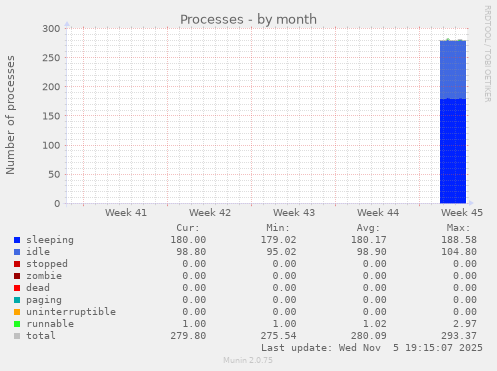Click the 'Last update' timestamp line

372,348
